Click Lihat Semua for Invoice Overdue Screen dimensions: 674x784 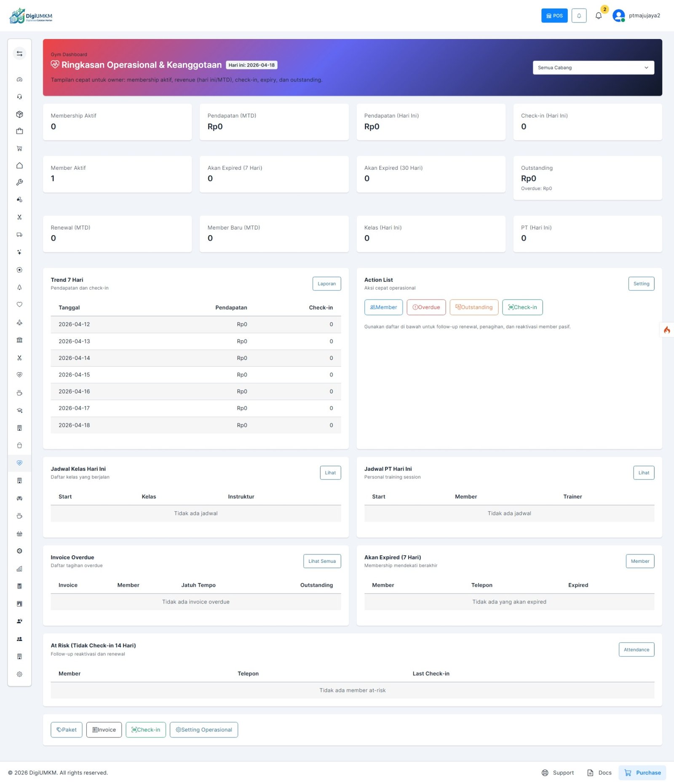tap(322, 561)
